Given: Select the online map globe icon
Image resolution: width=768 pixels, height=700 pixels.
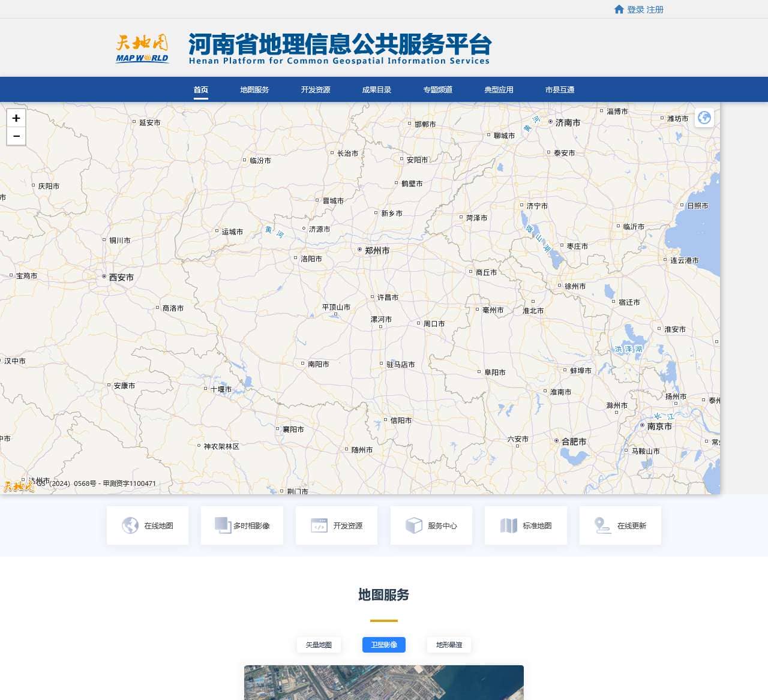Looking at the screenshot, I should coord(130,525).
